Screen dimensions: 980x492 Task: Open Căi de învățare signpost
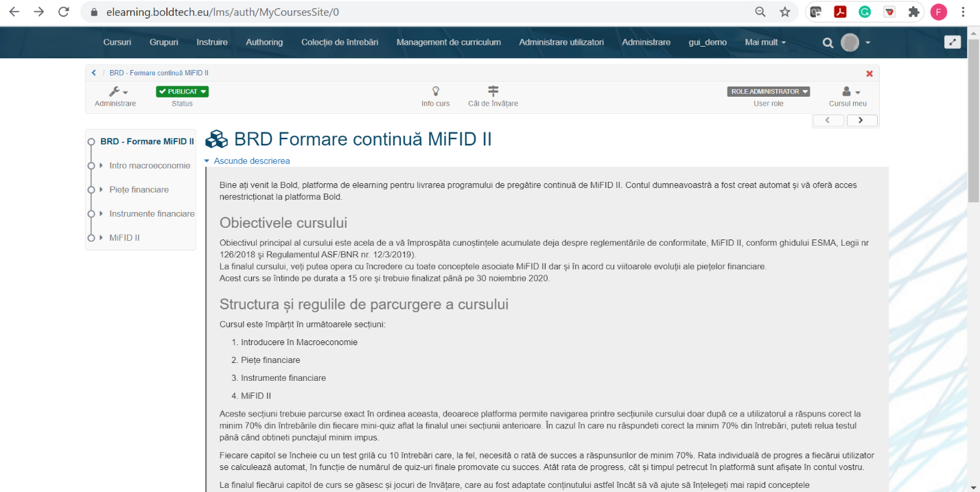coord(493,95)
